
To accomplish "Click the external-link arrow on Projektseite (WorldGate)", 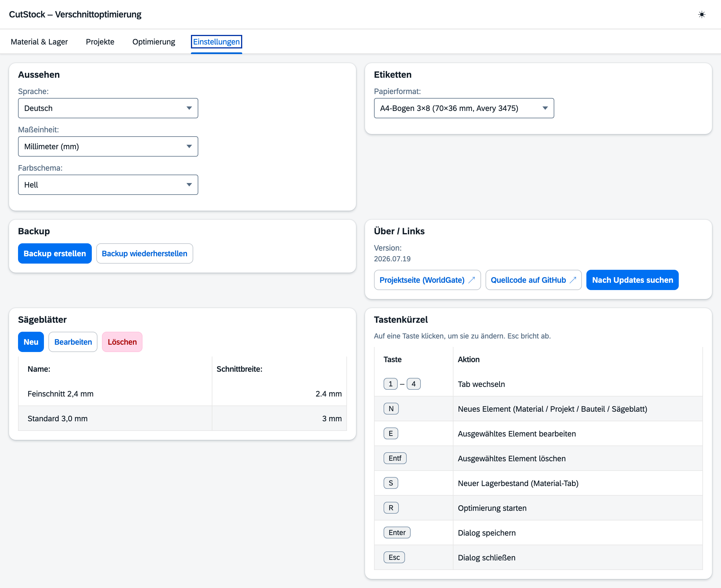I will pos(472,280).
